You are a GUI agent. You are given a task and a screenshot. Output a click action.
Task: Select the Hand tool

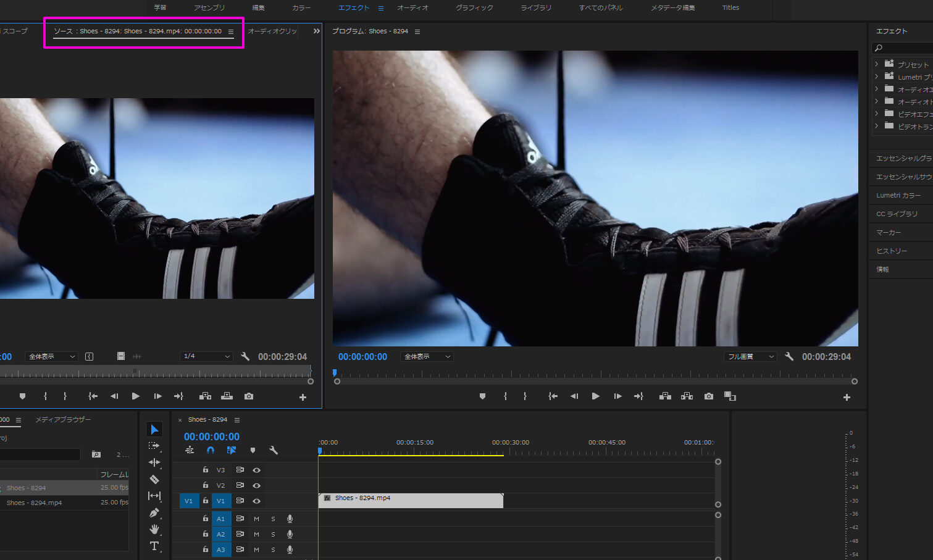click(x=154, y=529)
